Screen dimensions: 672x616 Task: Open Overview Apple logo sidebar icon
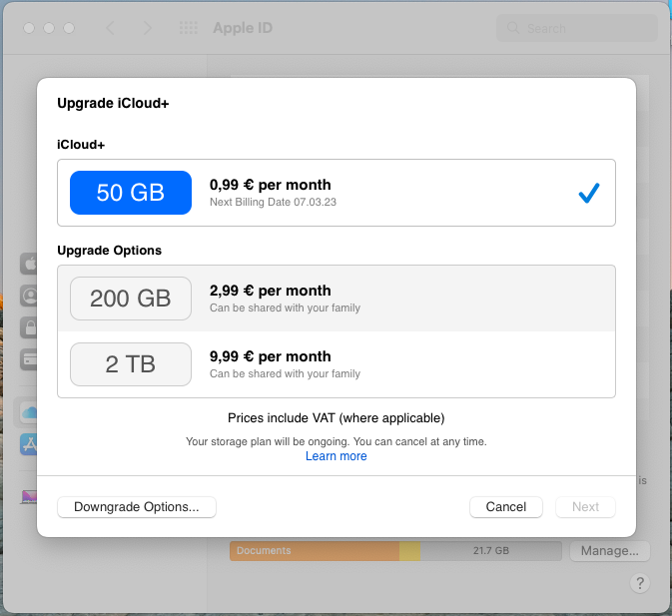tap(29, 264)
